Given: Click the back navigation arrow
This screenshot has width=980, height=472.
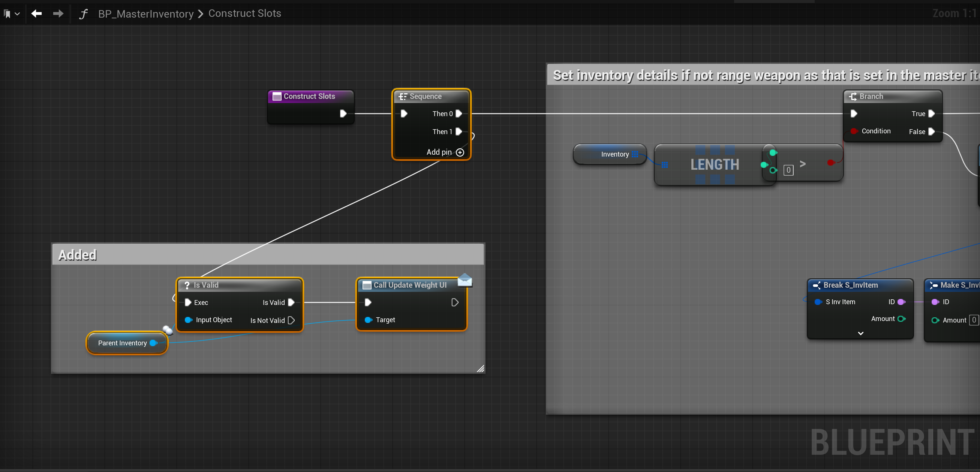Looking at the screenshot, I should tap(36, 14).
